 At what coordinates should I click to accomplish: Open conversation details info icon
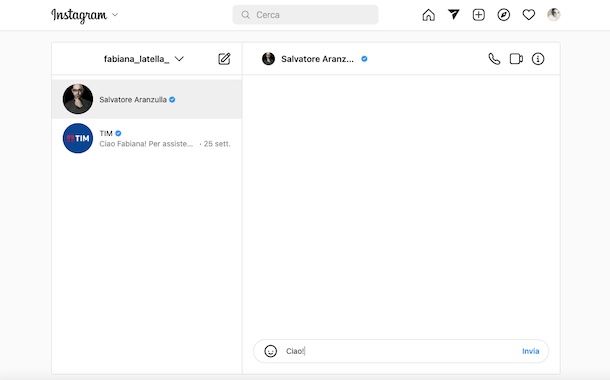(538, 59)
